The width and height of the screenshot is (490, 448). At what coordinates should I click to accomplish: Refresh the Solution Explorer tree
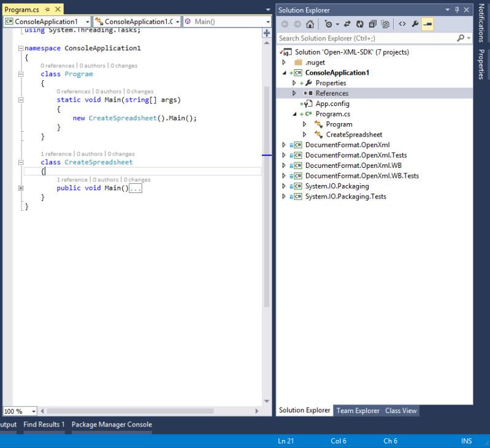coord(360,24)
